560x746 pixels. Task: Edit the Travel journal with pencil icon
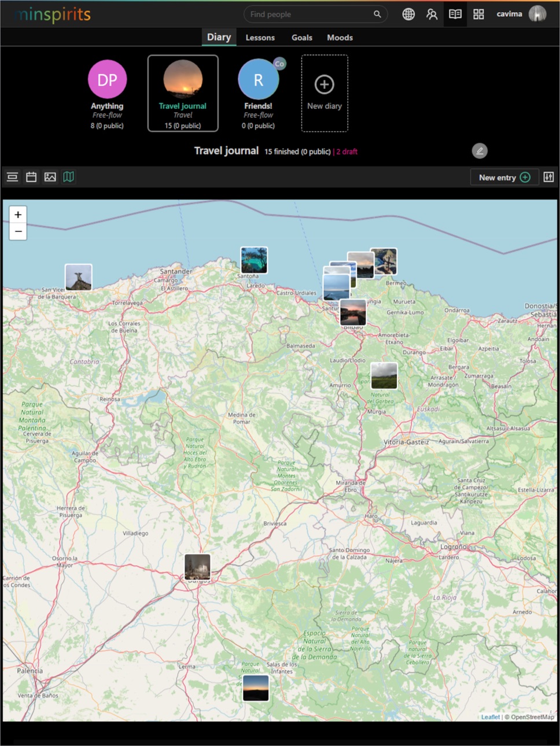pos(480,151)
